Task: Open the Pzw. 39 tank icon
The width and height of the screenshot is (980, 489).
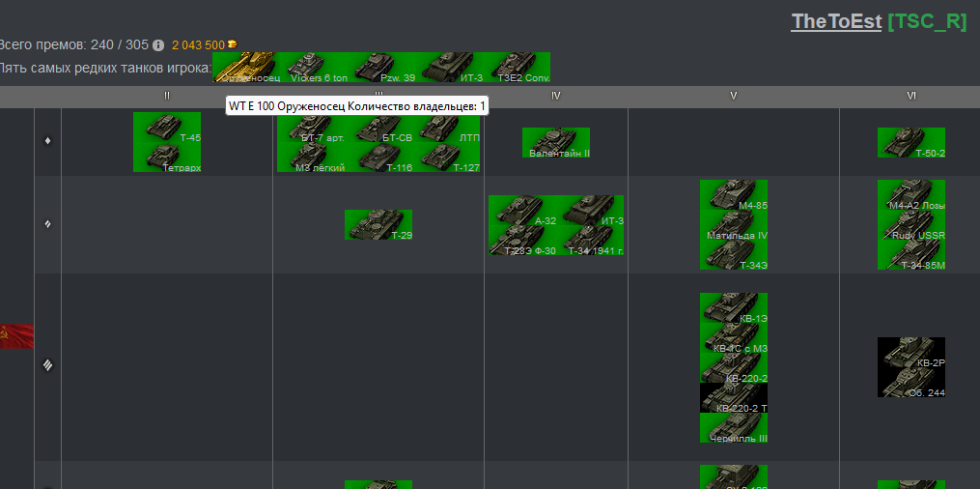Action: coord(381,67)
